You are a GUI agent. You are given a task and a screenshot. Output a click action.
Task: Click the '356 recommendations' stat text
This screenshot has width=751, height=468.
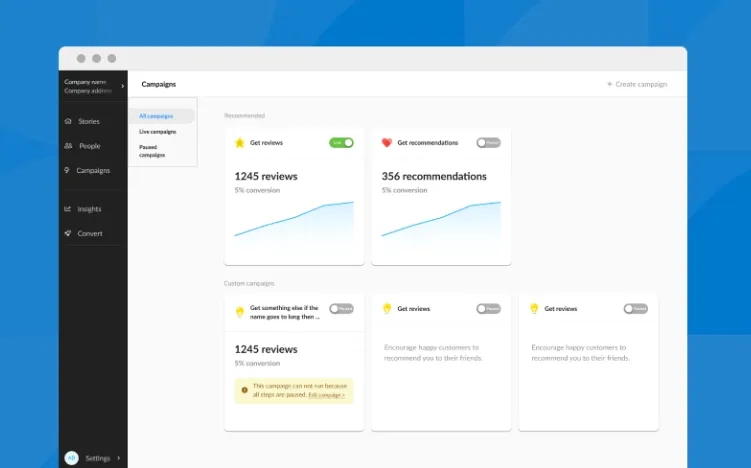434,176
